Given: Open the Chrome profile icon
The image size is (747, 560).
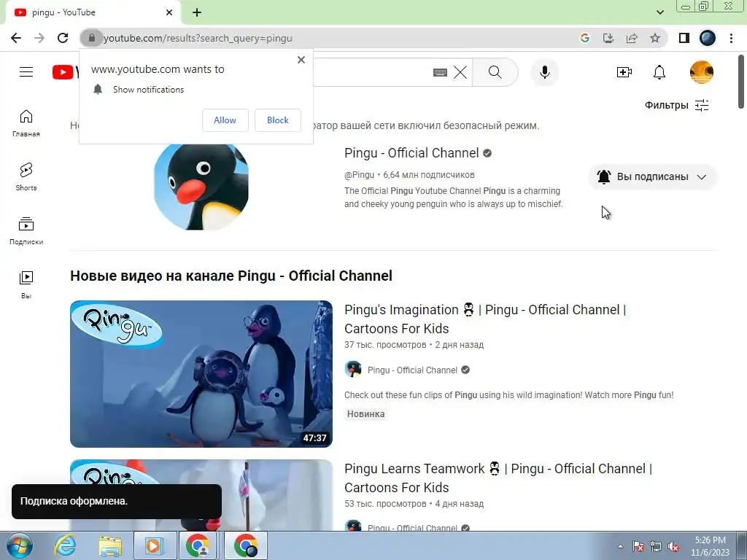Looking at the screenshot, I should (x=708, y=38).
